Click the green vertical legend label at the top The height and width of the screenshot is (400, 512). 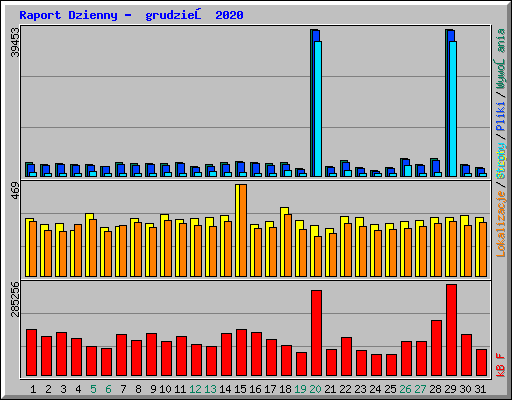tap(501, 59)
